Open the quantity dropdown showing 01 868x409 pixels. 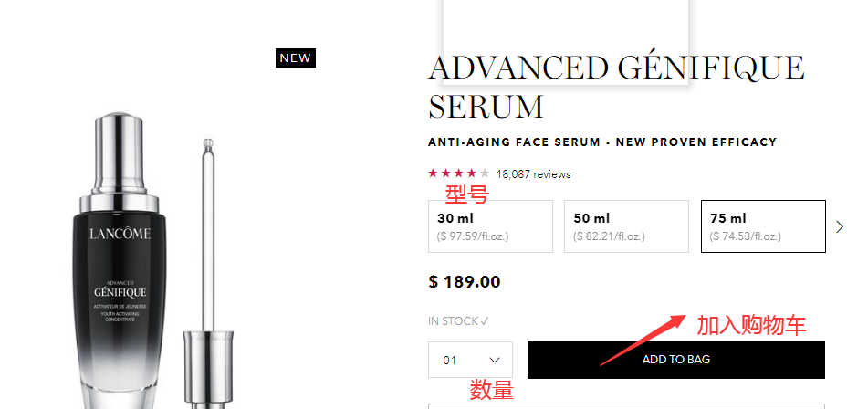(x=470, y=360)
